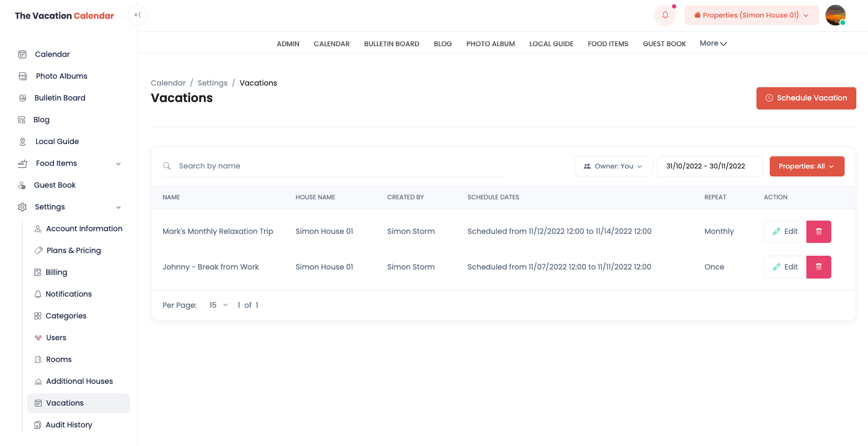Open Photo Albums in sidebar
The width and height of the screenshot is (868, 446).
point(61,76)
